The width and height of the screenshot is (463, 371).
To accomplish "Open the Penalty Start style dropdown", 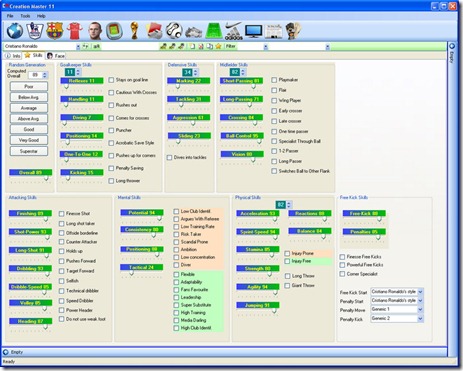I will 420,301.
